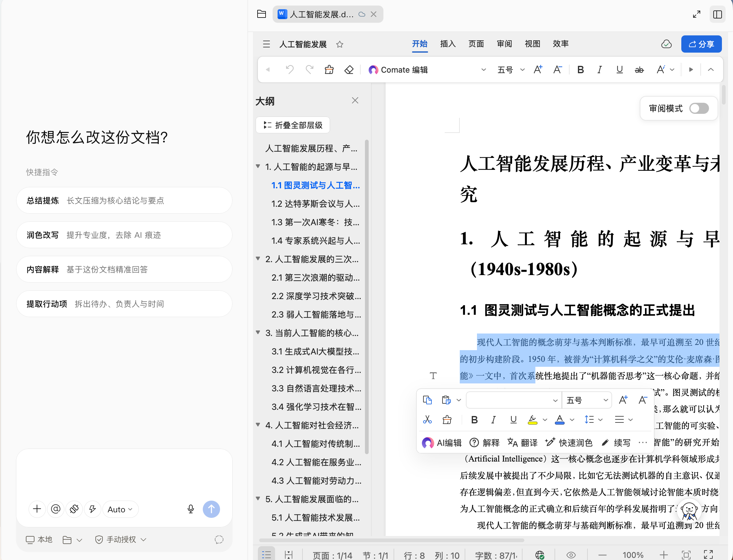Toggle the 审阅模式 switch
733x560 pixels.
[x=699, y=108]
